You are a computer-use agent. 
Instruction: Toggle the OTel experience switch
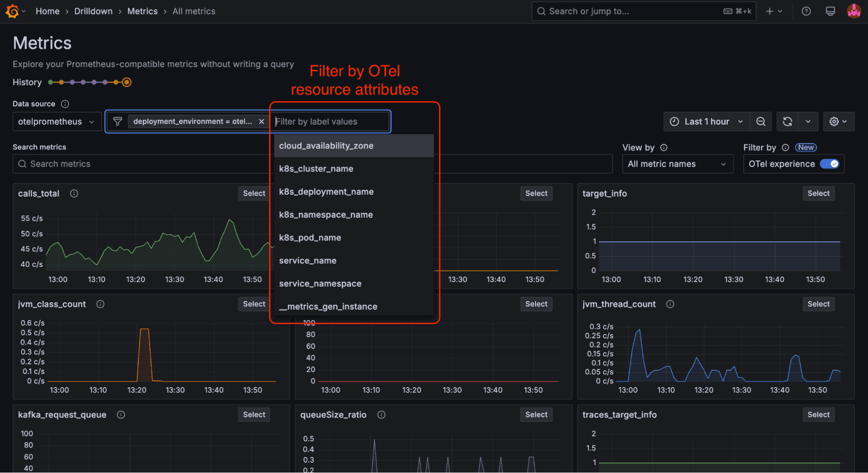pyautogui.click(x=829, y=164)
